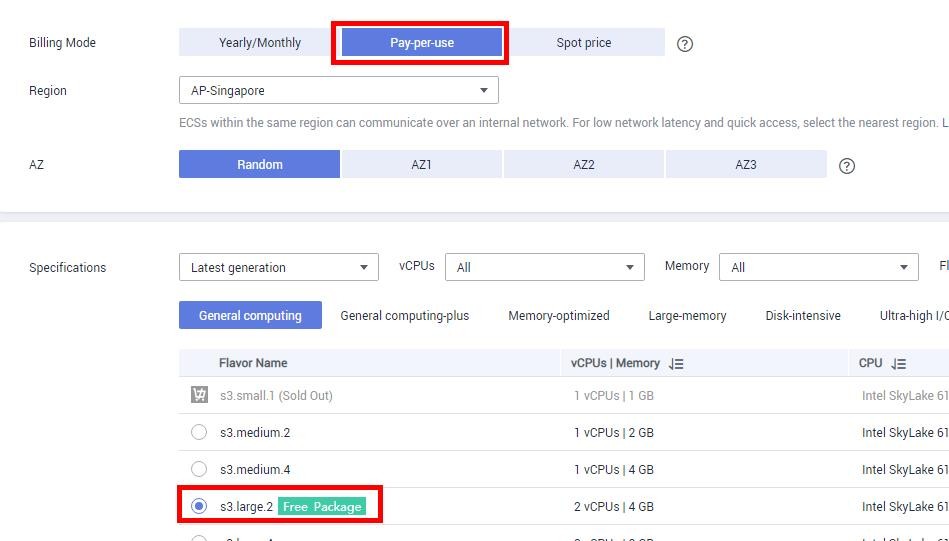Select the Disk-intensive tab
The height and width of the screenshot is (541, 949).
pyautogui.click(x=803, y=315)
